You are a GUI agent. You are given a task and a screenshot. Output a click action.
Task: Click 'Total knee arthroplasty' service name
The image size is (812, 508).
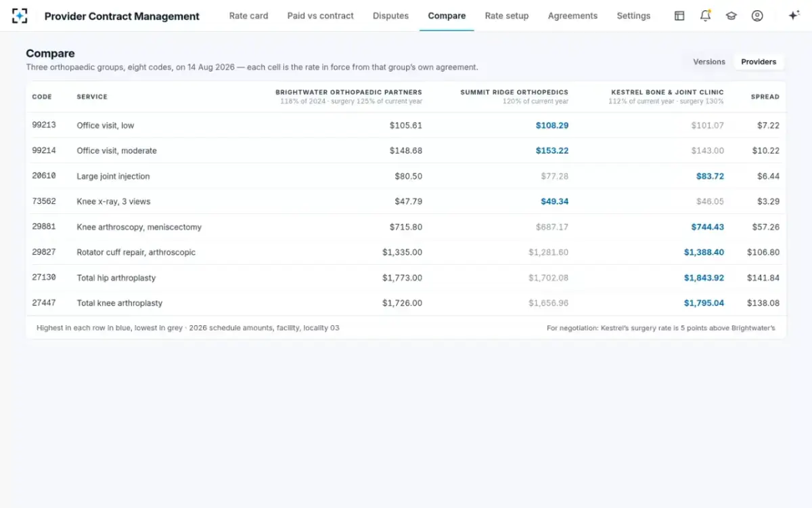pyautogui.click(x=120, y=303)
